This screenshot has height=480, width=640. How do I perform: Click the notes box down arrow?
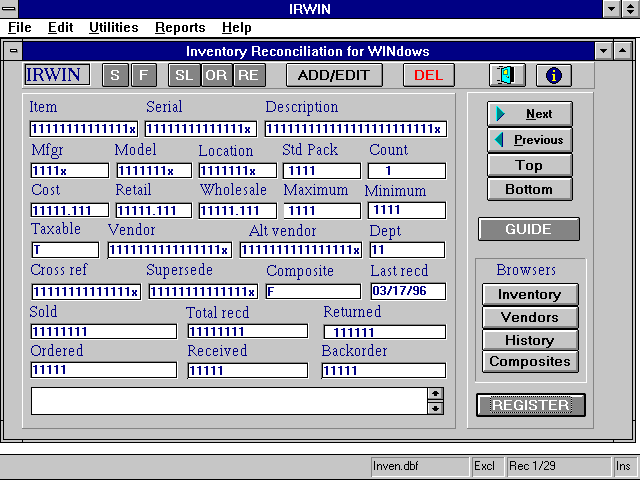tap(435, 407)
